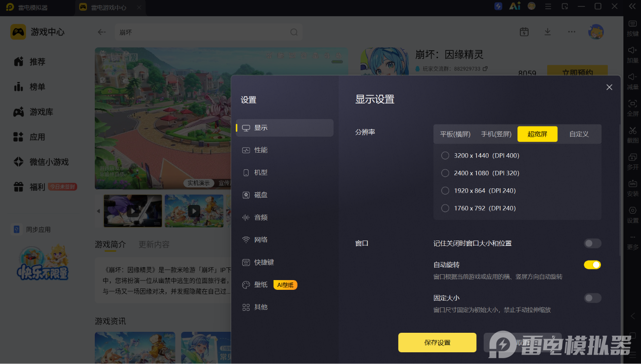The width and height of the screenshot is (641, 364).
Task: Go to 快捷键 settings
Action: [285, 263]
